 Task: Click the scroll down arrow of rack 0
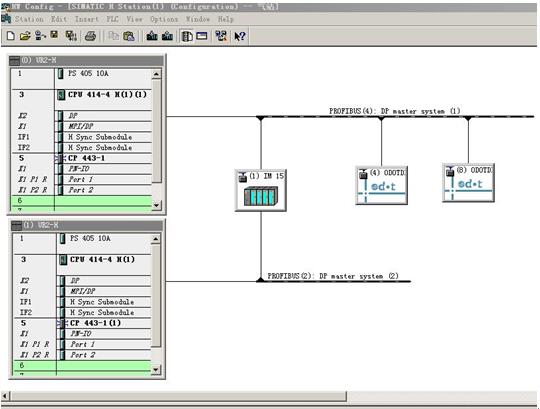click(x=156, y=205)
